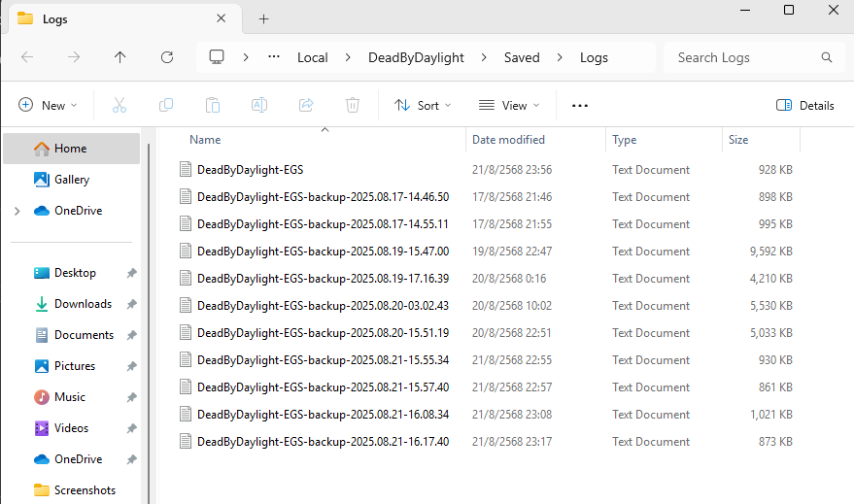Click the Delete trash icon

click(353, 105)
